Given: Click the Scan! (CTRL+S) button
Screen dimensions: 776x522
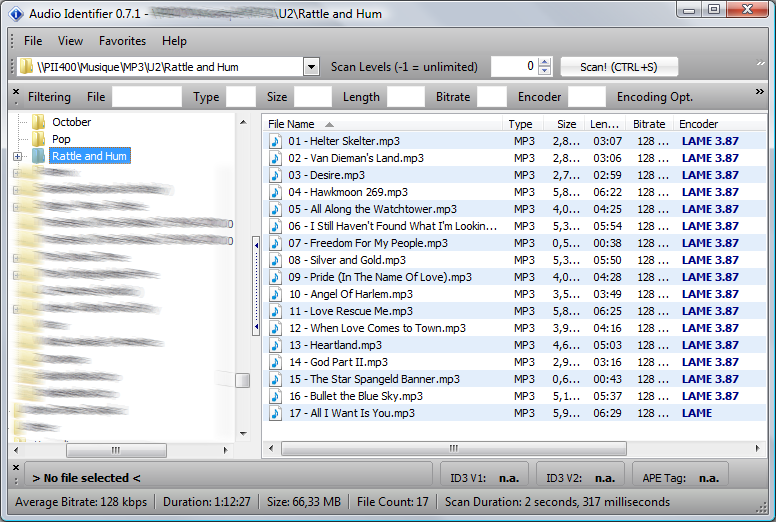Looking at the screenshot, I should tap(619, 67).
